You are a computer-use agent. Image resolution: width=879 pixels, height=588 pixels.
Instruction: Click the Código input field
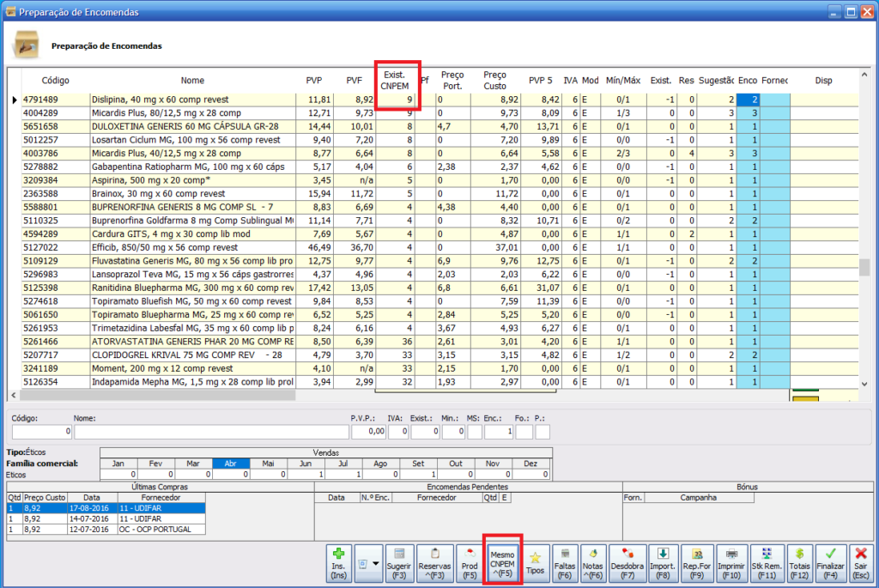(x=43, y=432)
